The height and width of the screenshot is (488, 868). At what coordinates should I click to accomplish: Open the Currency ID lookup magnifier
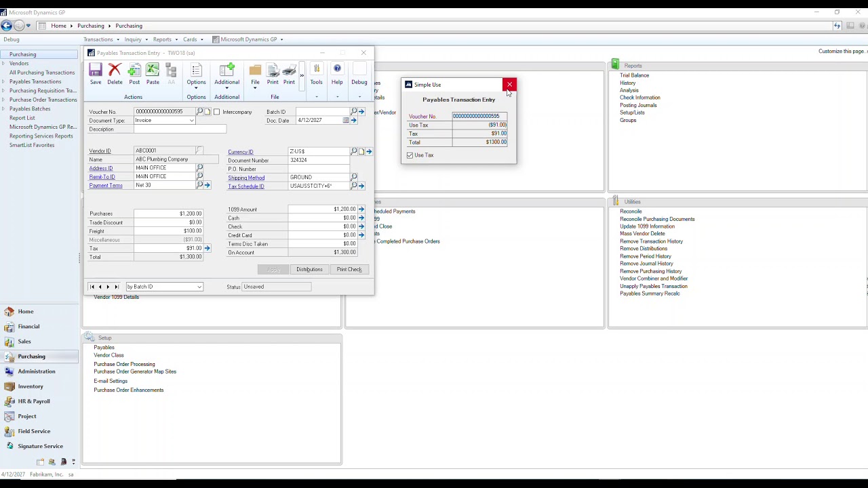[353, 151]
